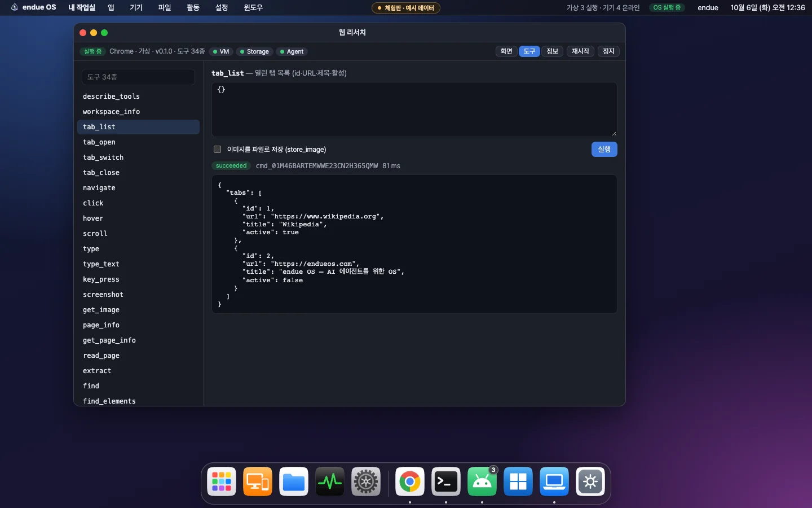Open the 파일 menu in menu bar

click(x=165, y=7)
